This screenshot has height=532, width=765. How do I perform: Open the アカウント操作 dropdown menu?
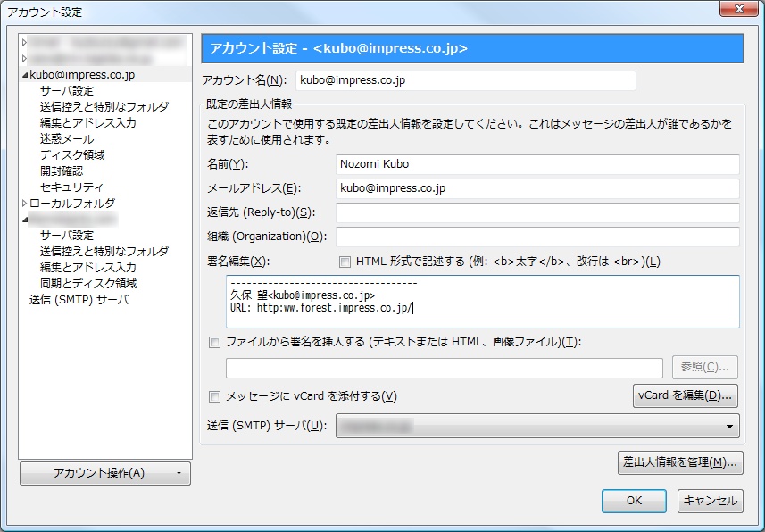coord(104,473)
